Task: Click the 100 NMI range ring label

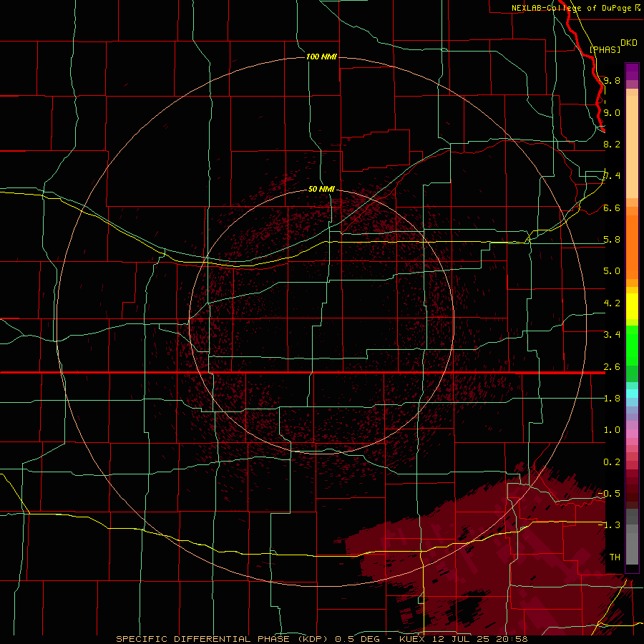Action: [x=321, y=57]
